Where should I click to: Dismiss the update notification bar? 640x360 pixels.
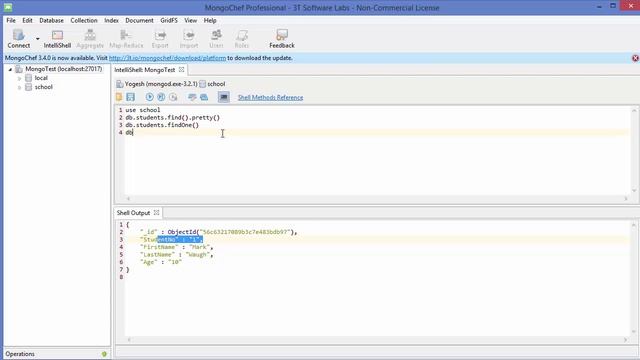click(x=635, y=58)
